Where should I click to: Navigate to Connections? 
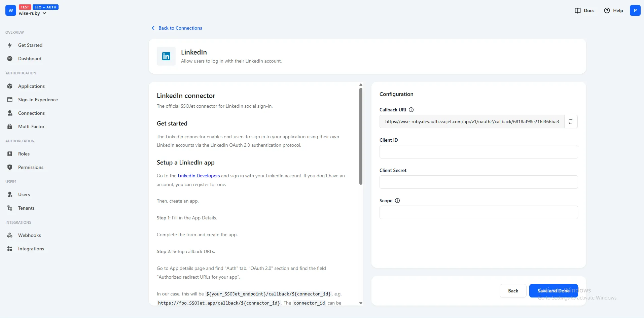pyautogui.click(x=31, y=113)
